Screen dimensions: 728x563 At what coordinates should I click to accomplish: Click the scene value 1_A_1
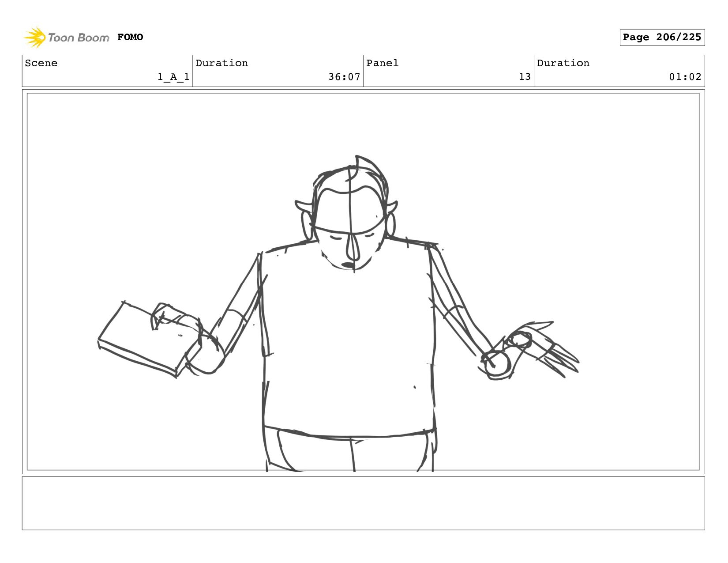(x=173, y=77)
